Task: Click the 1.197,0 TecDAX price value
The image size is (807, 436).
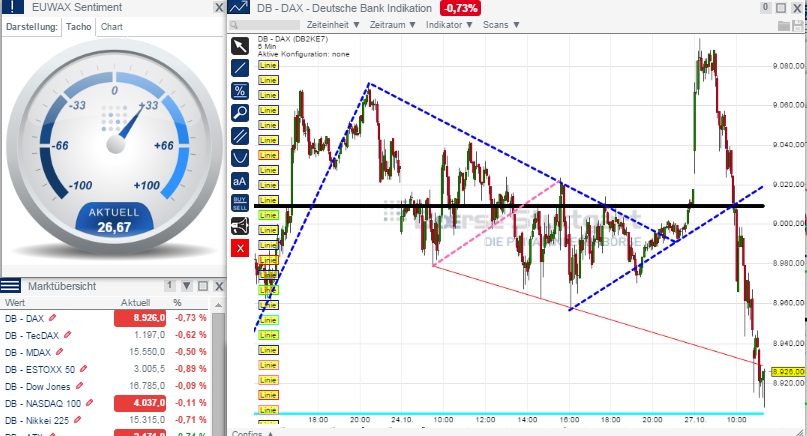Action: [150, 335]
